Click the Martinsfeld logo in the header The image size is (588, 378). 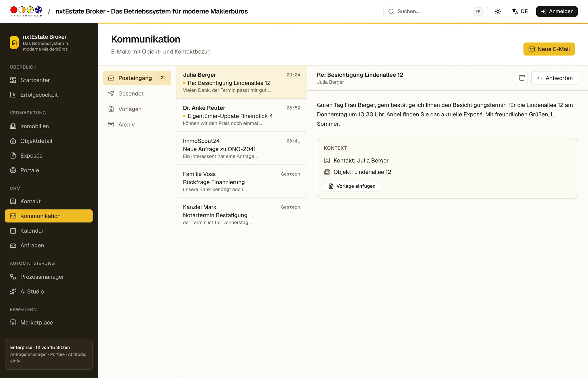pos(26,11)
